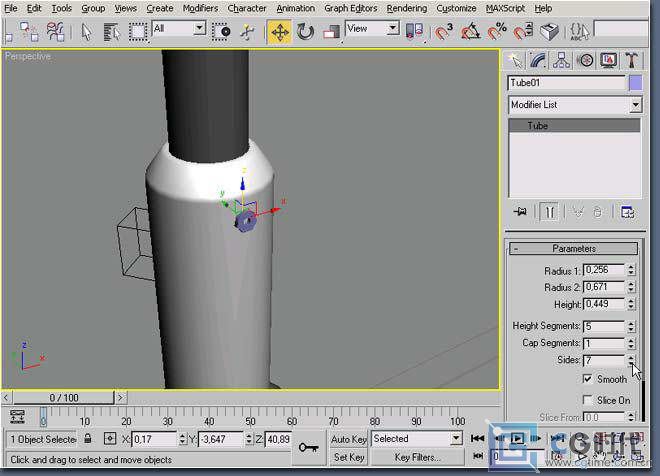Toggle Spinner Snap in the toolbar
This screenshot has width=660, height=476.
pos(523,32)
